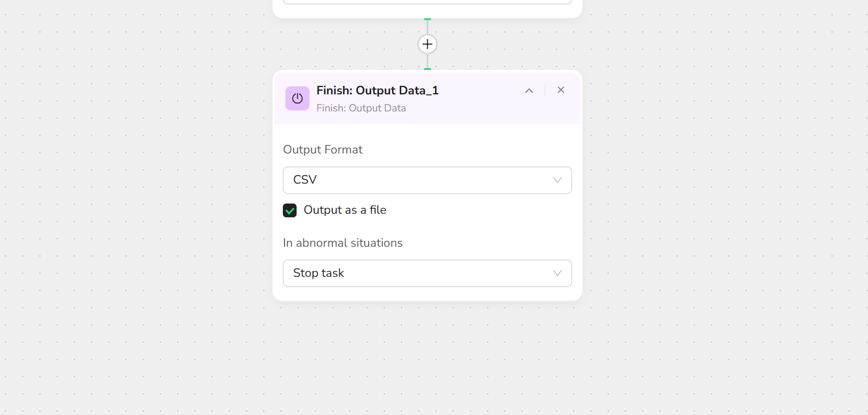Click the plus button to add a node
868x415 pixels.
(427, 44)
